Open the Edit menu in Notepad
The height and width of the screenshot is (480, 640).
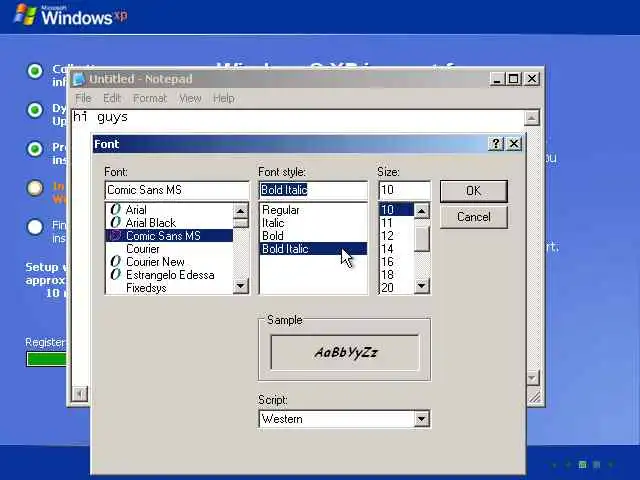click(112, 98)
